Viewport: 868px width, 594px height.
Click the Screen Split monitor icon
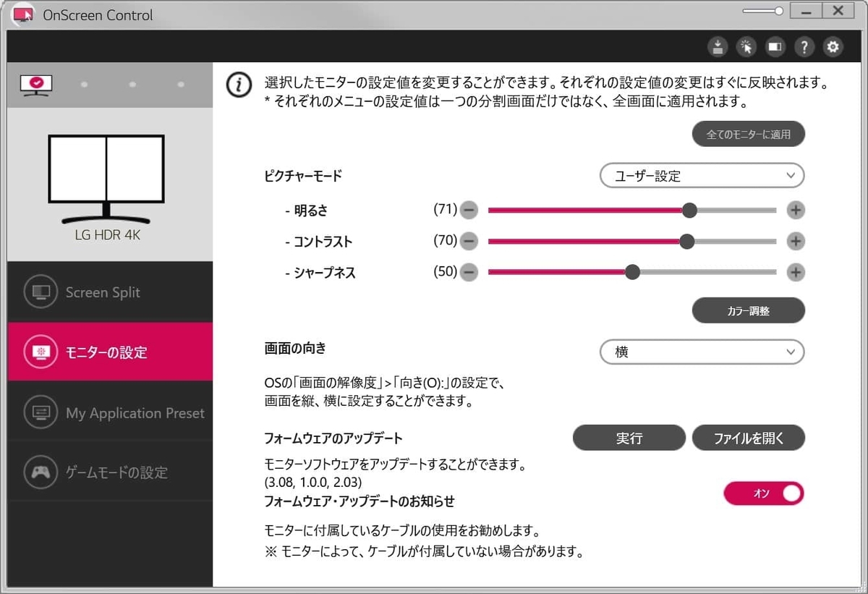(x=41, y=292)
